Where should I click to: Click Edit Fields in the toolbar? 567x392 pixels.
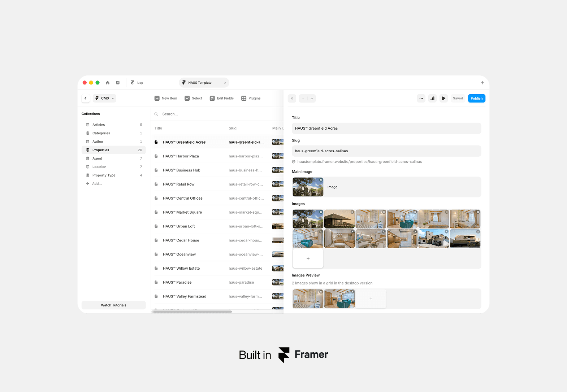coord(222,98)
